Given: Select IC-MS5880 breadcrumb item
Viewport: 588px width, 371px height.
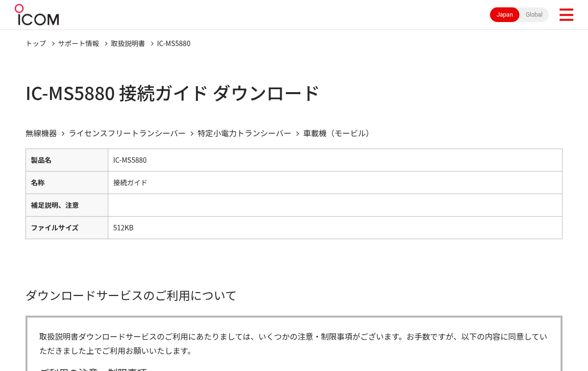Looking at the screenshot, I should [173, 43].
